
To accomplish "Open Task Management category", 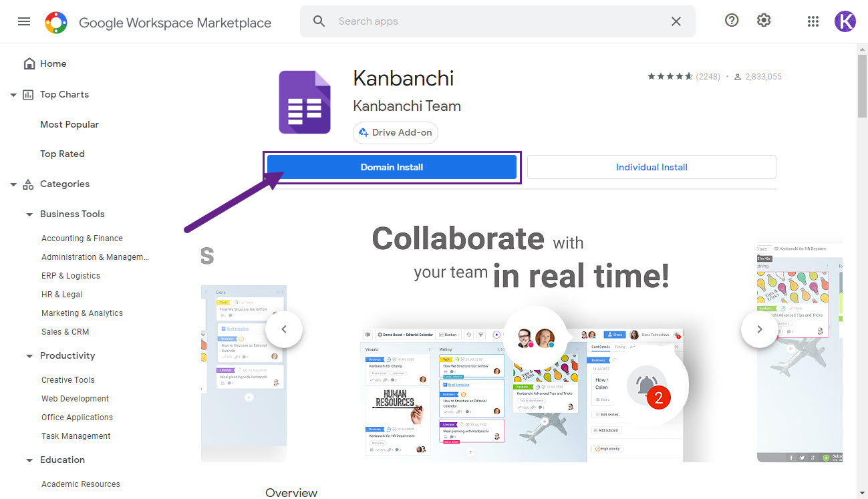I will (x=76, y=436).
